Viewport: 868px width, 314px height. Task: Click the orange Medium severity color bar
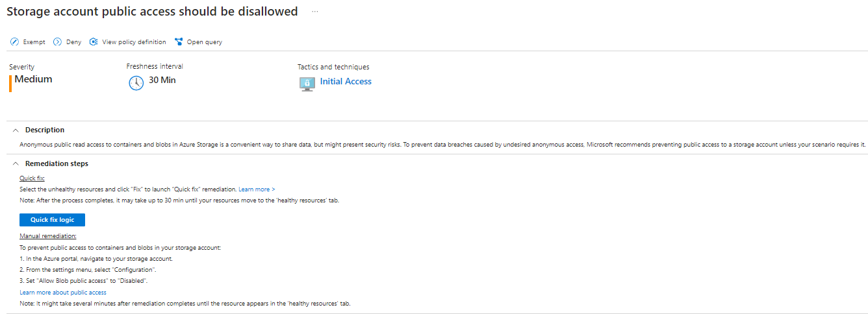click(10, 84)
